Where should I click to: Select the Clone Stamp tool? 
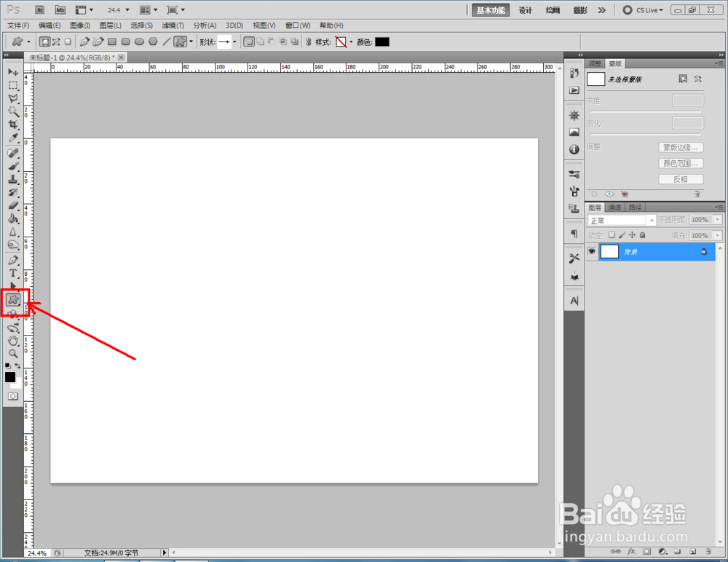click(x=13, y=179)
